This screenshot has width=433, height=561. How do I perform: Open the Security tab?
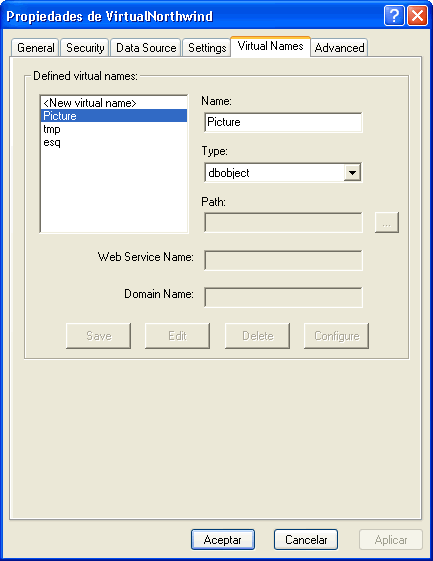(x=85, y=48)
